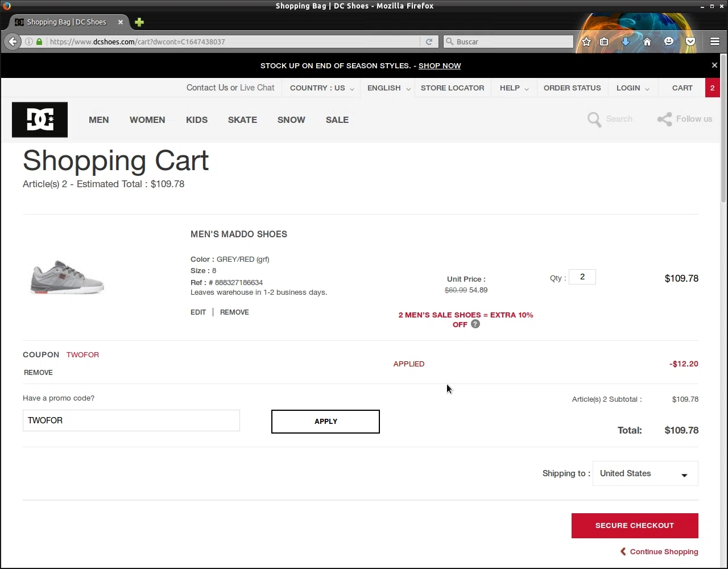Image resolution: width=728 pixels, height=569 pixels.
Task: Open the KIDS menu
Action: pos(197,119)
